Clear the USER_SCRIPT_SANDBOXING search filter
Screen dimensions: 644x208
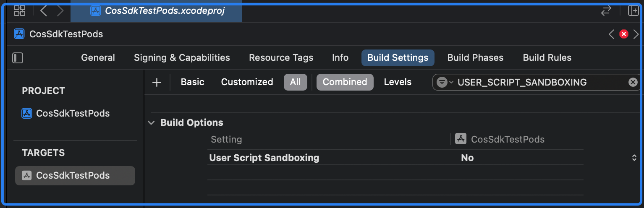point(633,82)
